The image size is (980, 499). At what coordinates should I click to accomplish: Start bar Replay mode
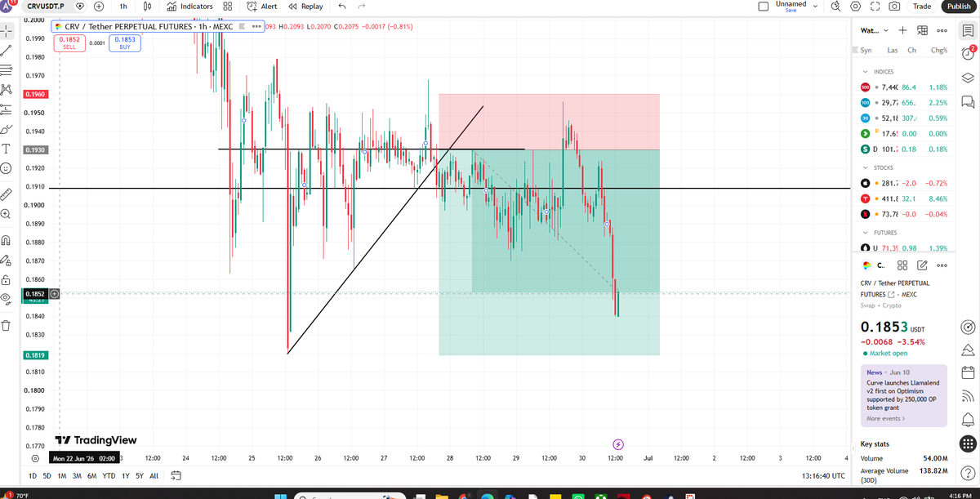[306, 6]
